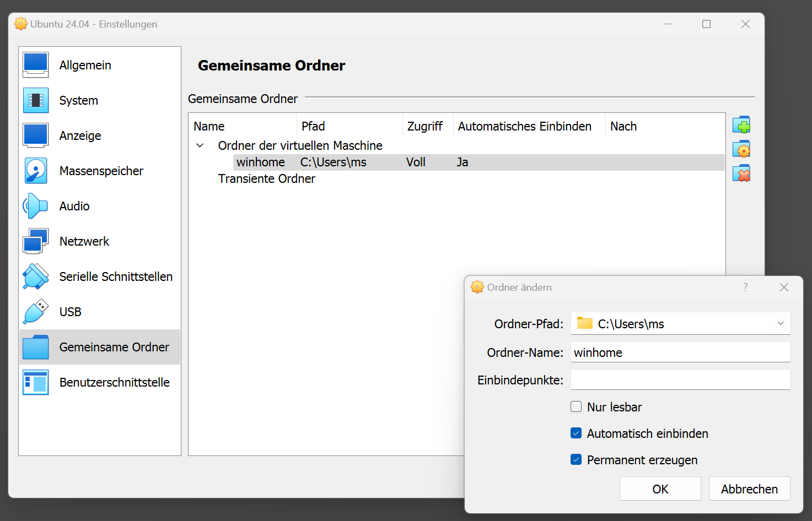This screenshot has width=812, height=521.
Task: Click the Pfad column header
Action: click(349, 126)
